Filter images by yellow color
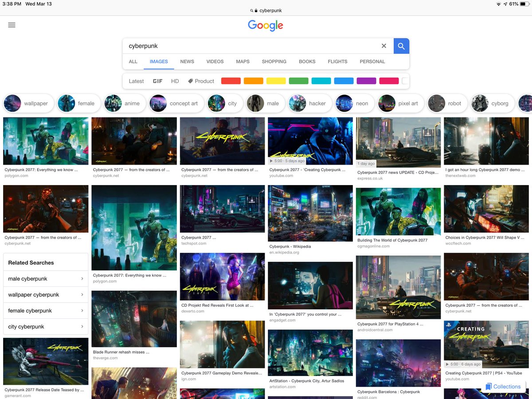 [x=276, y=81]
